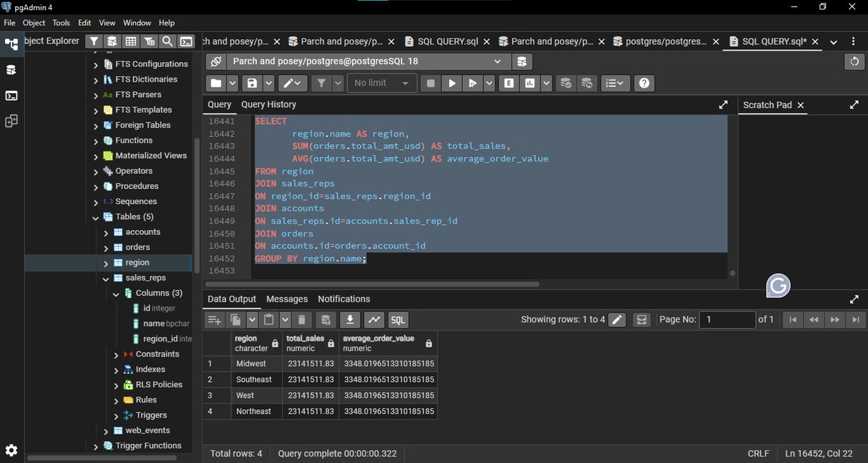The width and height of the screenshot is (868, 463).
Task: Expand the web_events table node
Action: pos(106,430)
